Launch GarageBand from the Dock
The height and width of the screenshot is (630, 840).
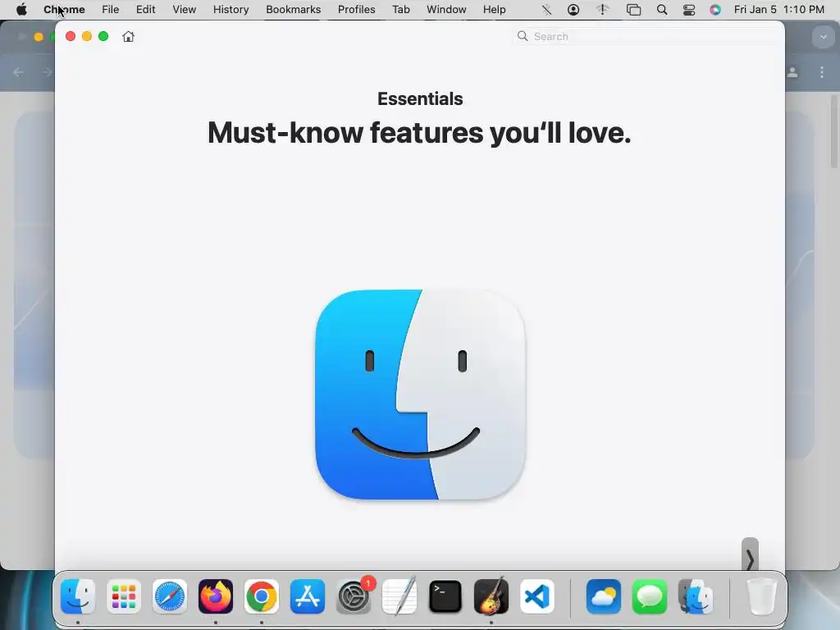(x=491, y=596)
